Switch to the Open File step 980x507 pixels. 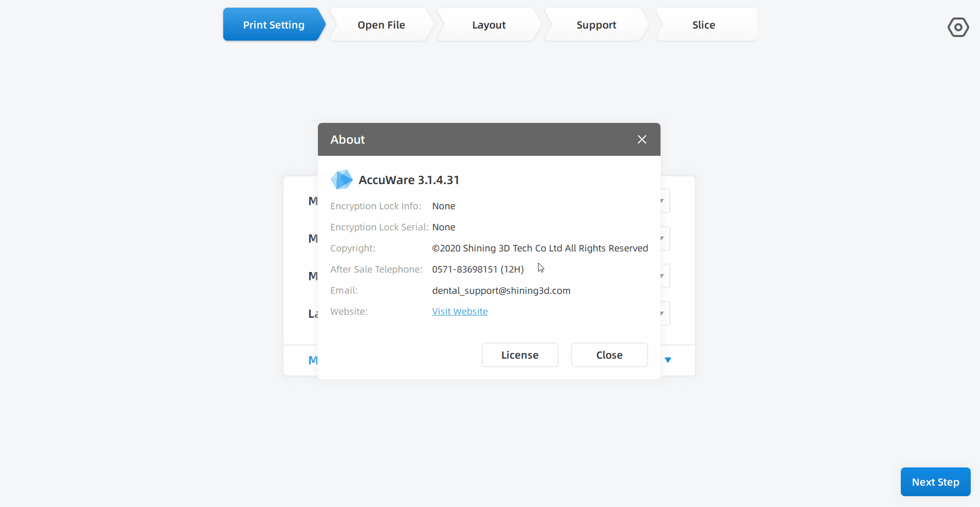tap(381, 25)
